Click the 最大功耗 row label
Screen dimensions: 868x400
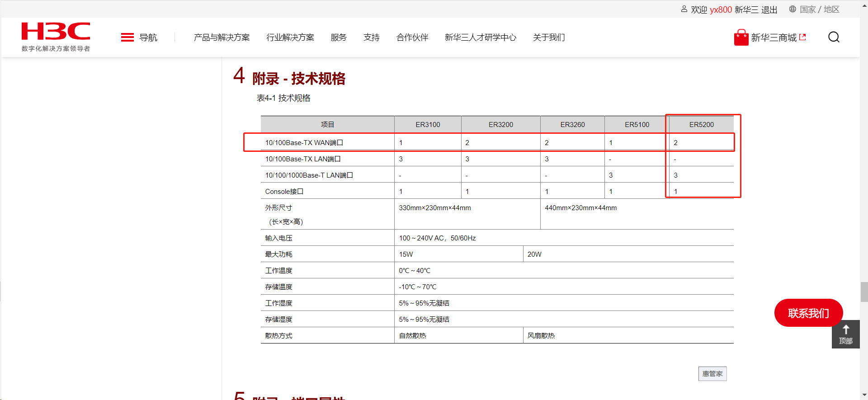278,254
